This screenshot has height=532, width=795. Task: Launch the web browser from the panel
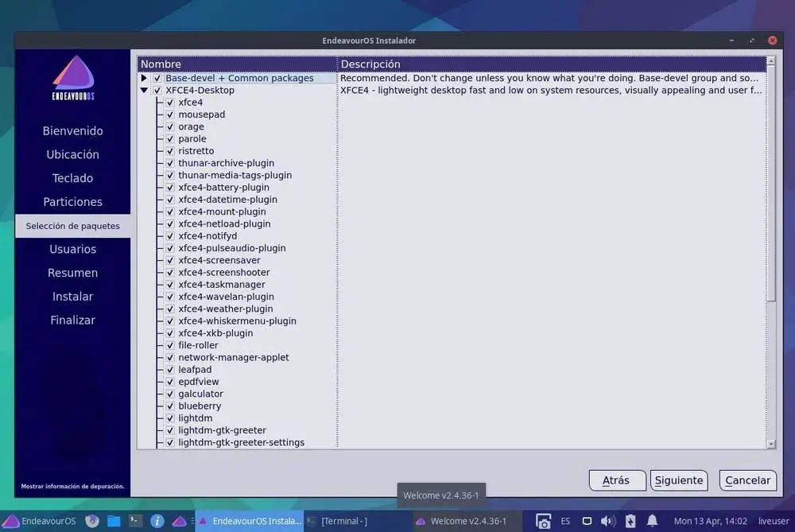pos(91,521)
